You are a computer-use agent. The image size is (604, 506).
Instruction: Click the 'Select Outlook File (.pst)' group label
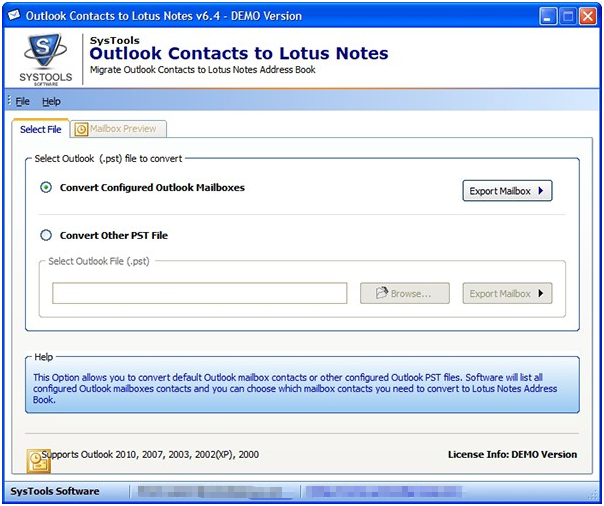coord(99,261)
